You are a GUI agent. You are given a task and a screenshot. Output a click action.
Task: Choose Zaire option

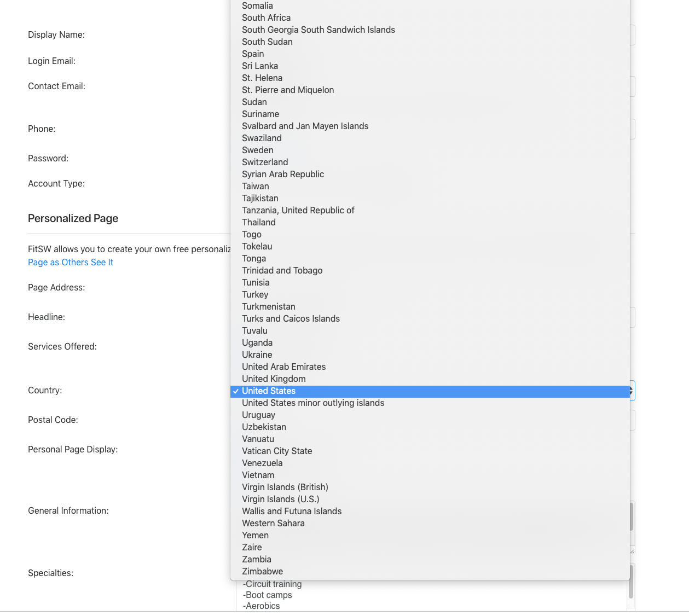tap(430, 548)
